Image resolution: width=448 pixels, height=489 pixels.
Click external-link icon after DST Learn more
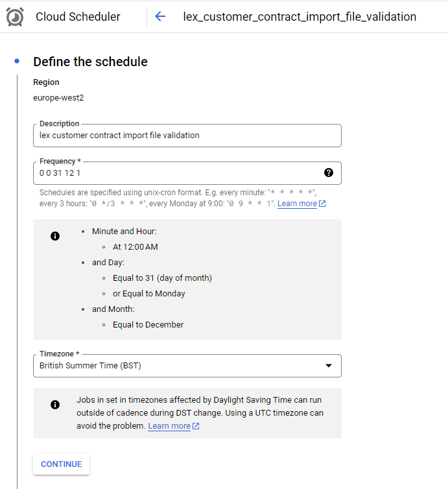coord(196,426)
